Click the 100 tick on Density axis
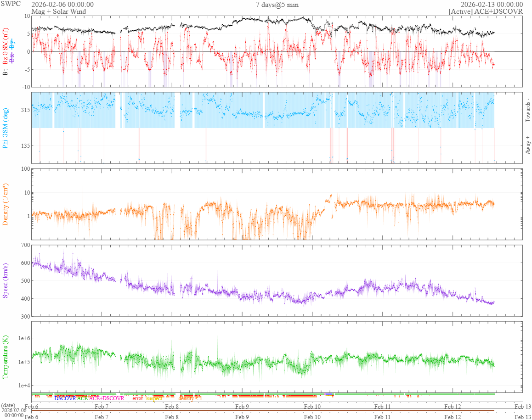The height and width of the screenshot is (420, 532). tap(25, 169)
